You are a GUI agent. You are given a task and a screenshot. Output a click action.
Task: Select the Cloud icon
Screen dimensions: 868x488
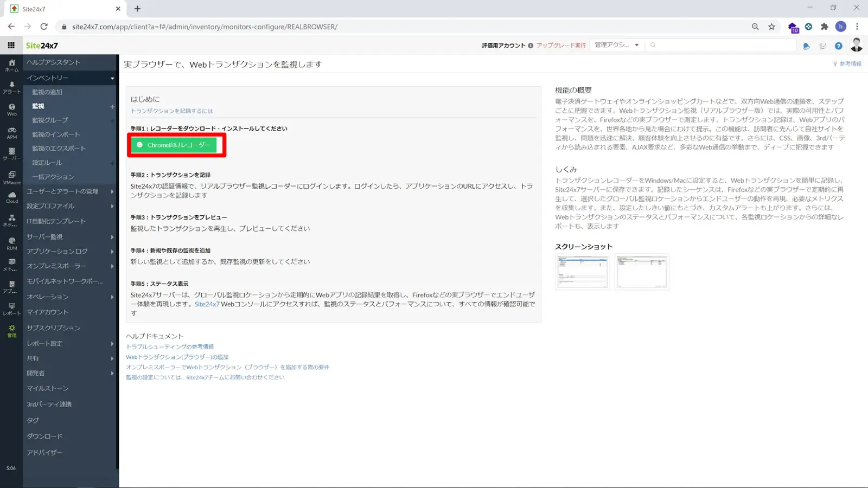pyautogui.click(x=11, y=197)
